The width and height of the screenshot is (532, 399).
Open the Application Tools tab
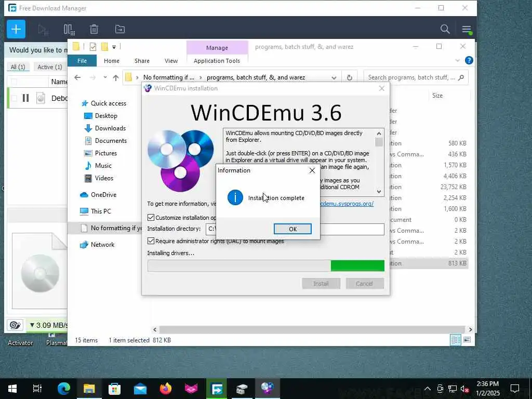tap(217, 61)
